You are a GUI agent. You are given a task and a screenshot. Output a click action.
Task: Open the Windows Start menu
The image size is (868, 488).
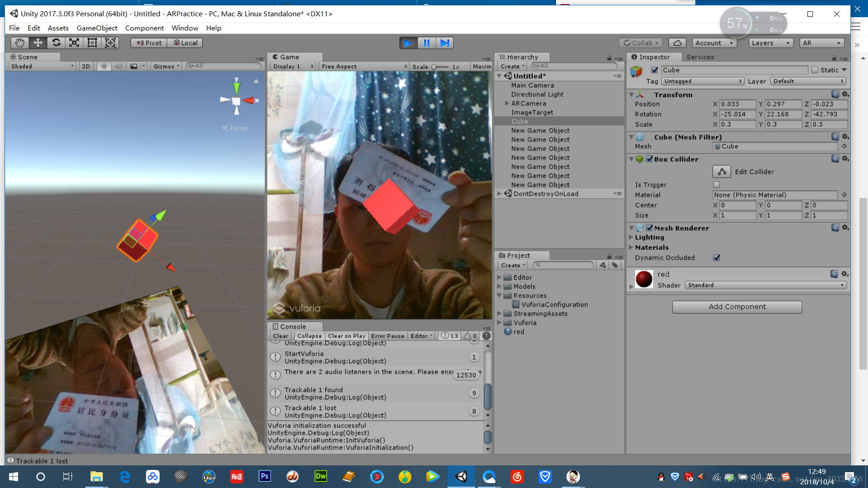coord(14,477)
